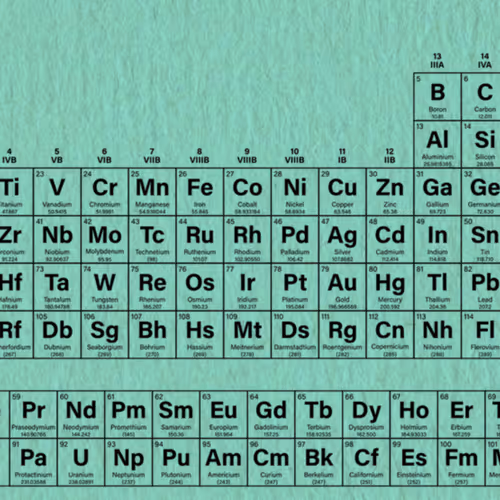Choose the Cobalt (Co) element cell
The height and width of the screenshot is (500, 500).
click(x=247, y=192)
